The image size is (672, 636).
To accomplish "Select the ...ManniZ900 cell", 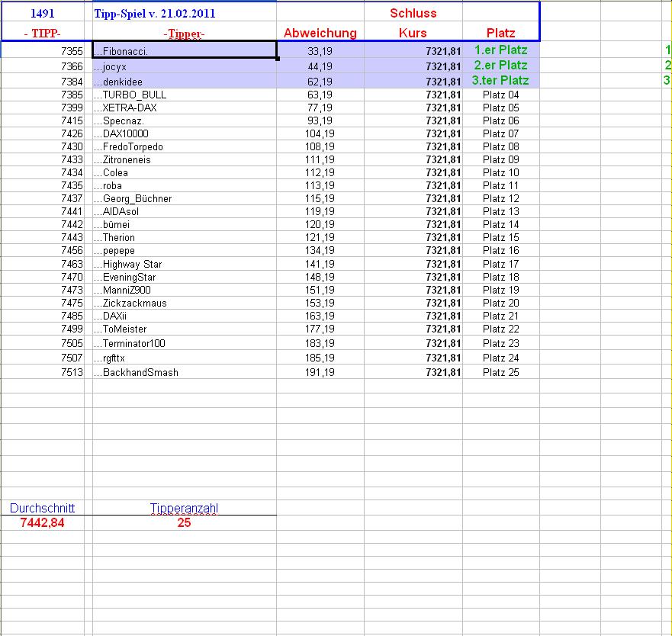I will [x=185, y=290].
